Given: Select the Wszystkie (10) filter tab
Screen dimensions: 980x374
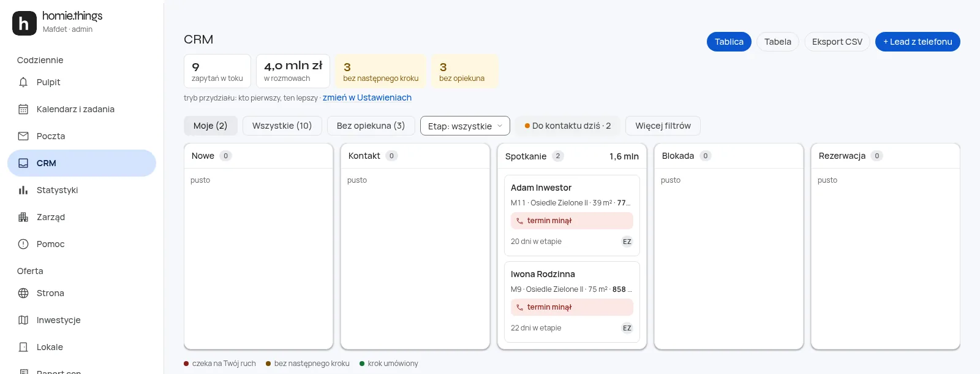Looking at the screenshot, I should (x=282, y=126).
